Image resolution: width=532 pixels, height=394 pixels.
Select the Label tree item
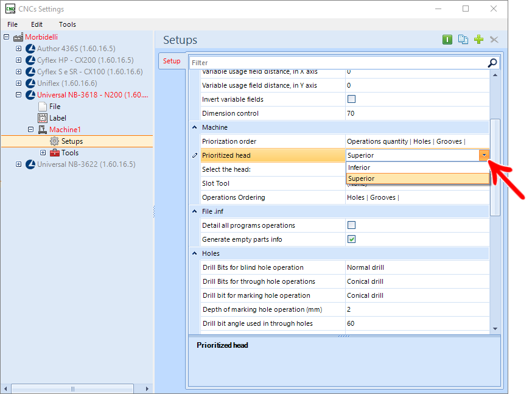coord(58,118)
